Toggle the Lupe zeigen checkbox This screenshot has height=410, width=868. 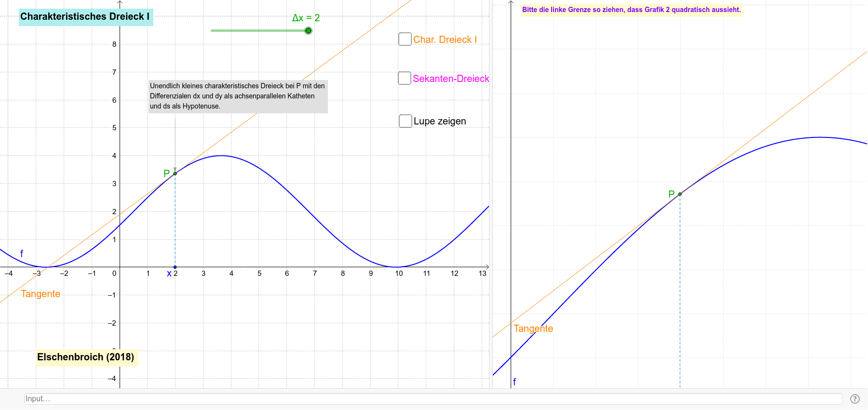406,121
